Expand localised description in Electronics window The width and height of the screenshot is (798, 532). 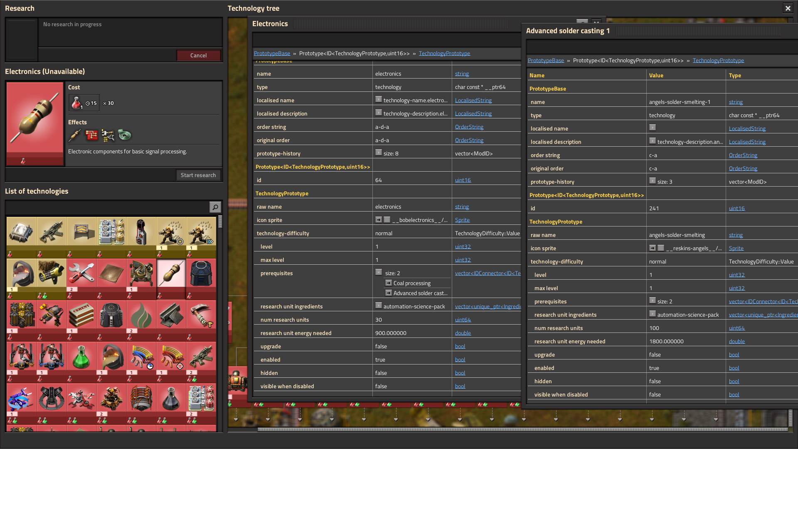tap(379, 113)
